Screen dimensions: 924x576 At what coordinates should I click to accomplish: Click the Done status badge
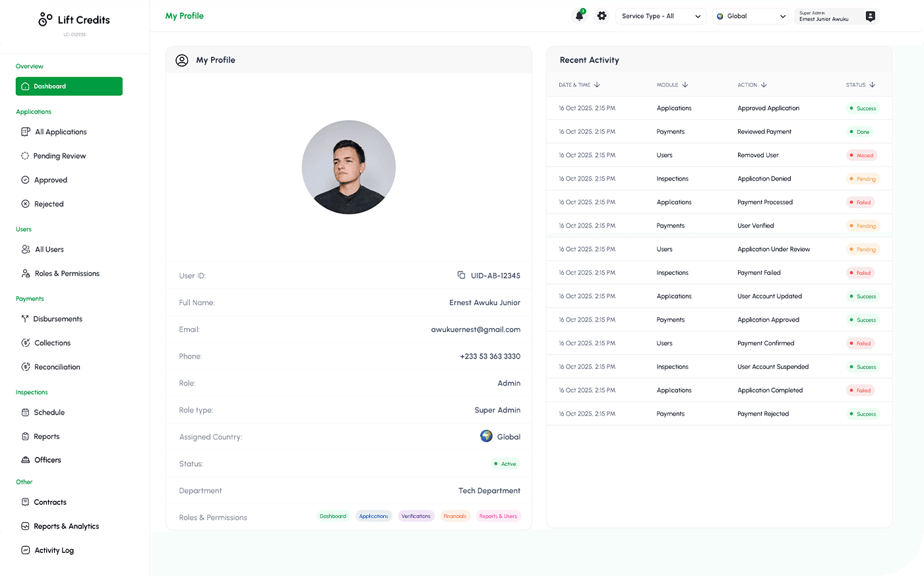[x=860, y=132]
